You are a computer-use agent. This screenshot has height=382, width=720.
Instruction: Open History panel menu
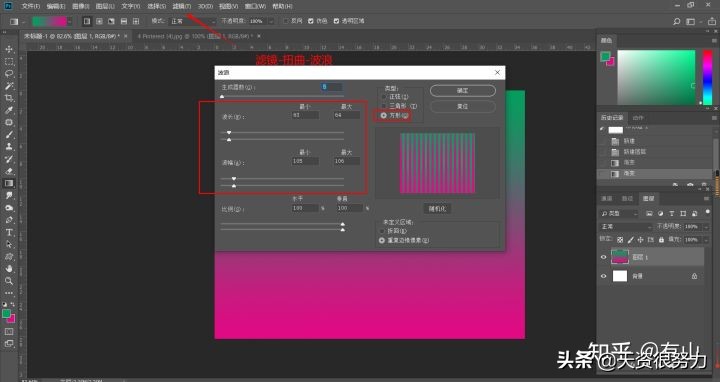click(714, 118)
